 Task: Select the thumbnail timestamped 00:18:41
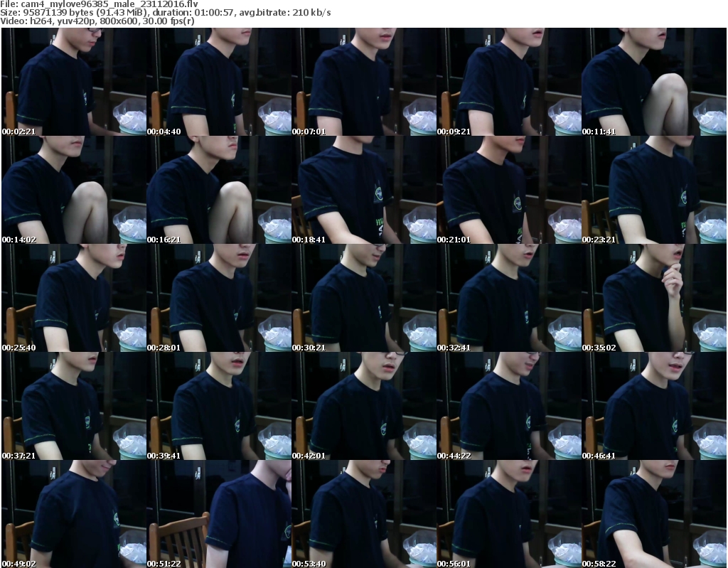click(x=364, y=190)
